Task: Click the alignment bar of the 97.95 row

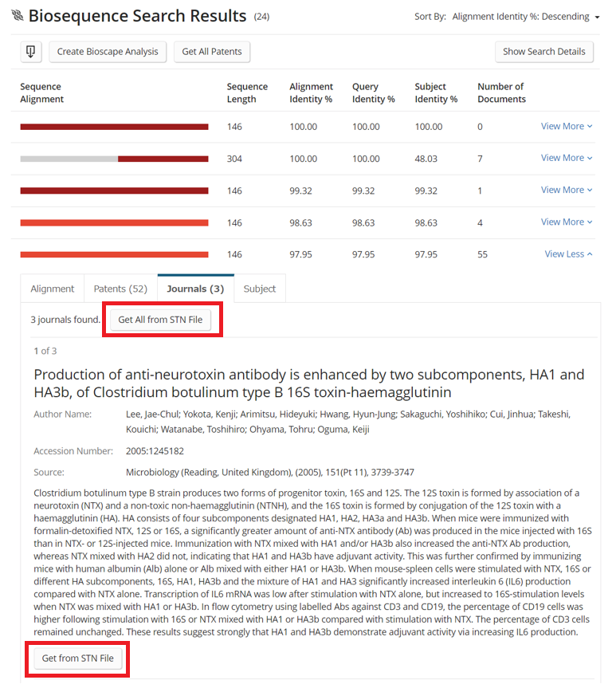Action: [114, 255]
